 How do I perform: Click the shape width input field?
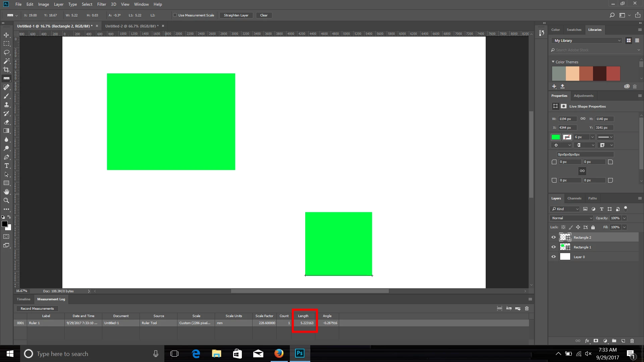click(x=567, y=119)
